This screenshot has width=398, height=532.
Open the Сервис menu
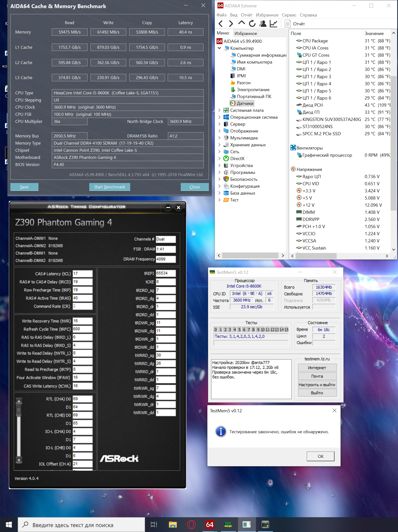pyautogui.click(x=289, y=15)
